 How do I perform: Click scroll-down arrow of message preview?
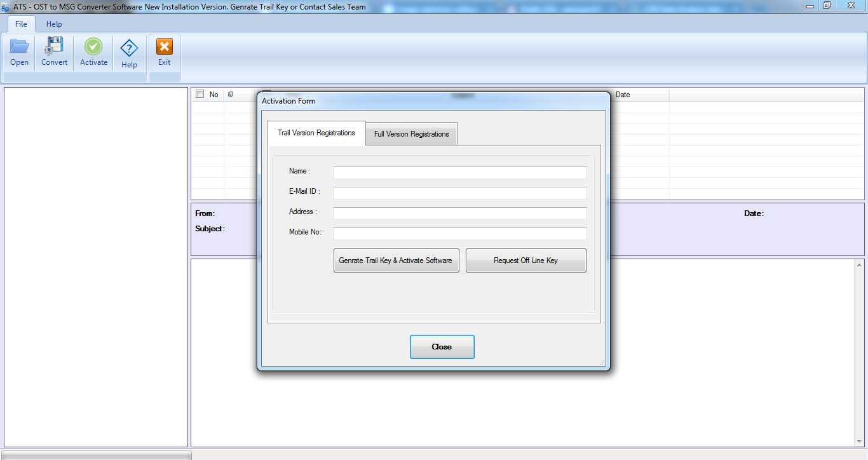[x=860, y=442]
